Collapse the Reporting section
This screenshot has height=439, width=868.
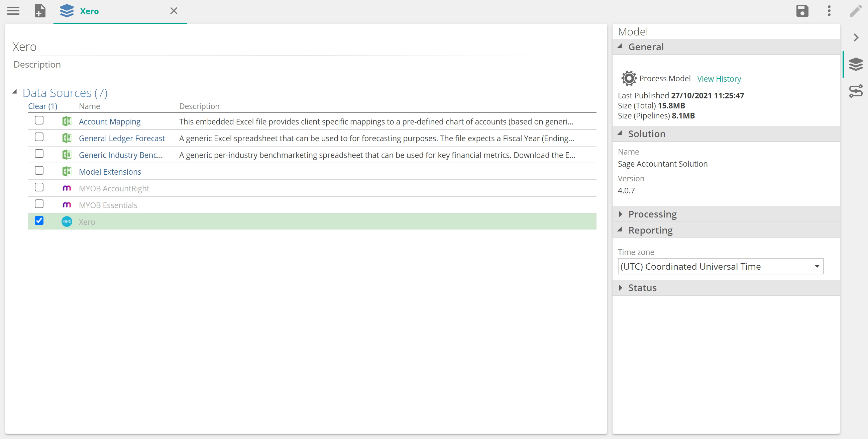click(620, 230)
